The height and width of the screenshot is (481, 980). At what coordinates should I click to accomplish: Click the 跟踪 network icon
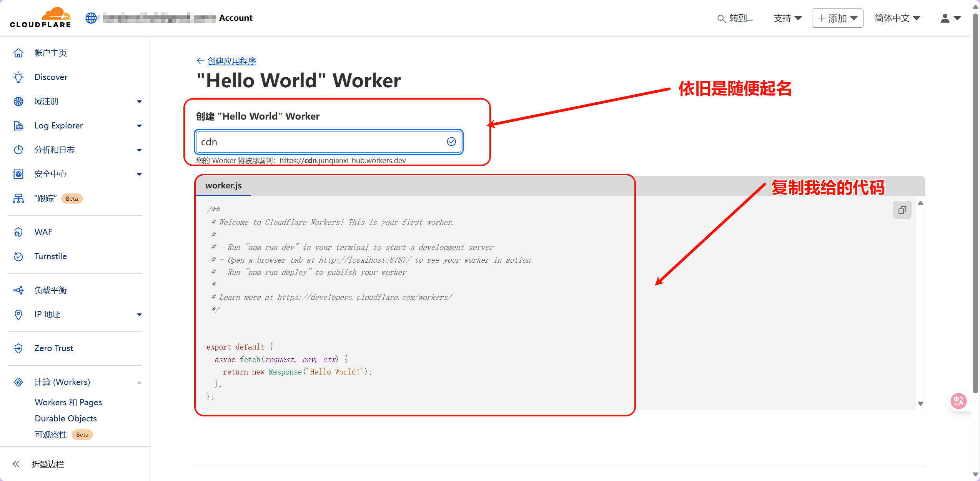tap(18, 198)
